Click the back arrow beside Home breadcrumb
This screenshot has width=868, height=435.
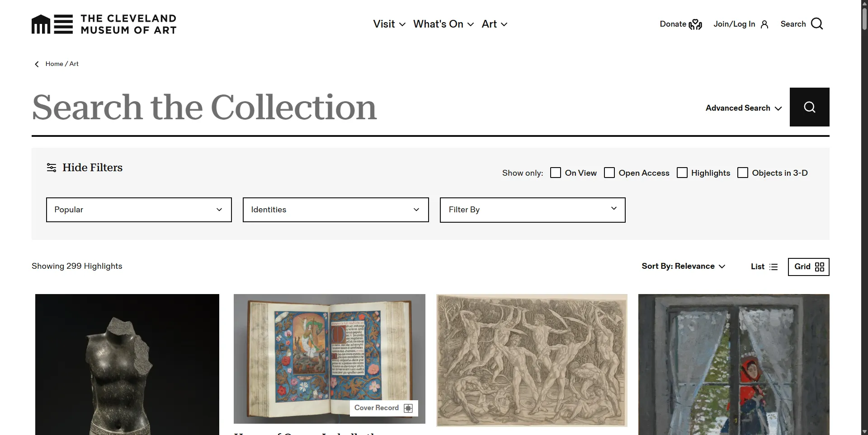(x=37, y=64)
